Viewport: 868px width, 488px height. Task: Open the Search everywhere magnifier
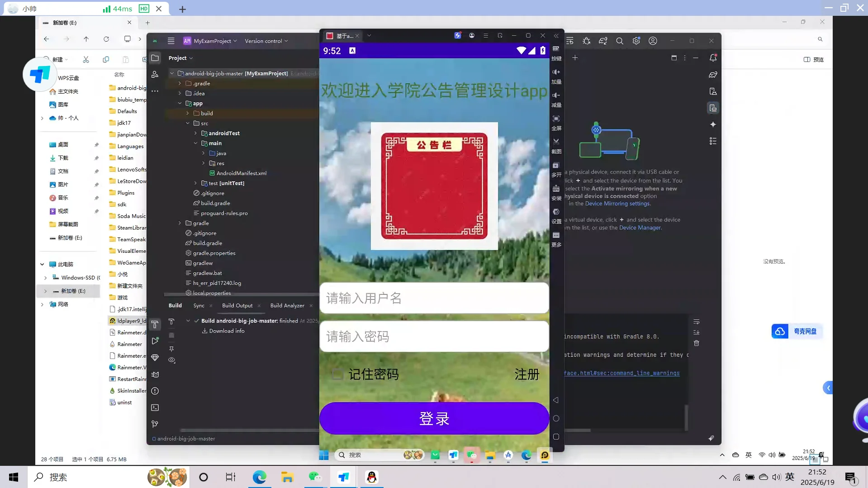coord(619,41)
